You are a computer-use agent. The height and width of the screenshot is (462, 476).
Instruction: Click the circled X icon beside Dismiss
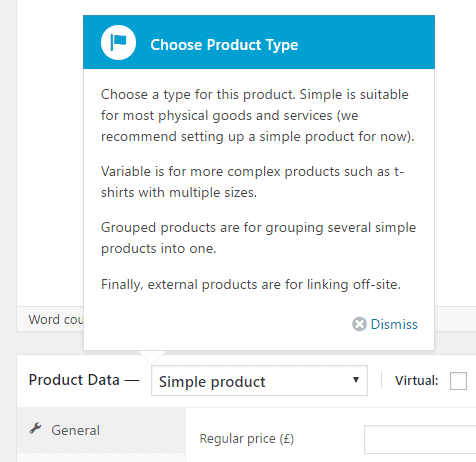(359, 324)
